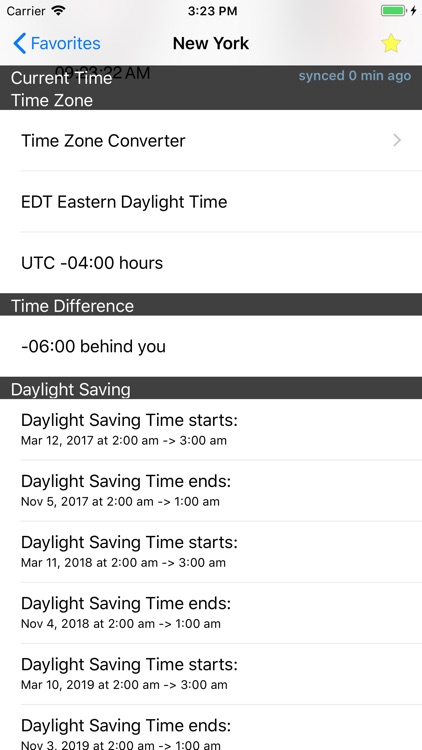Tap the UTC -04:00 hours row

[x=211, y=263]
